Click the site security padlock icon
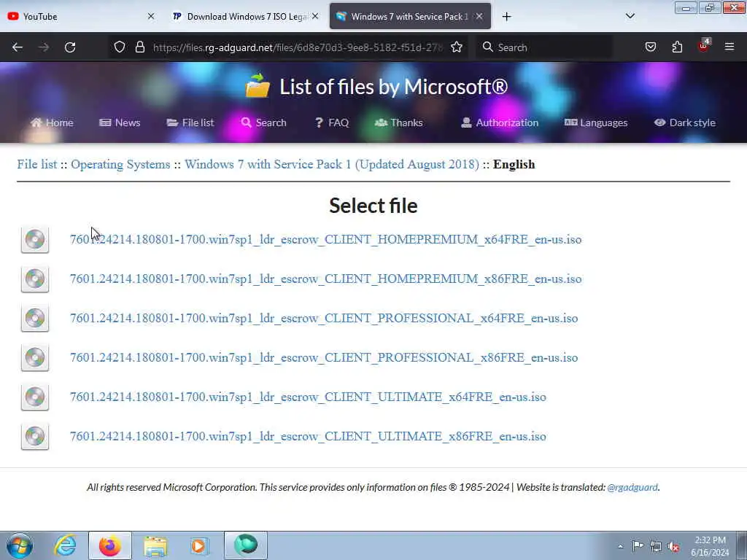Image resolution: width=747 pixels, height=560 pixels. (139, 47)
